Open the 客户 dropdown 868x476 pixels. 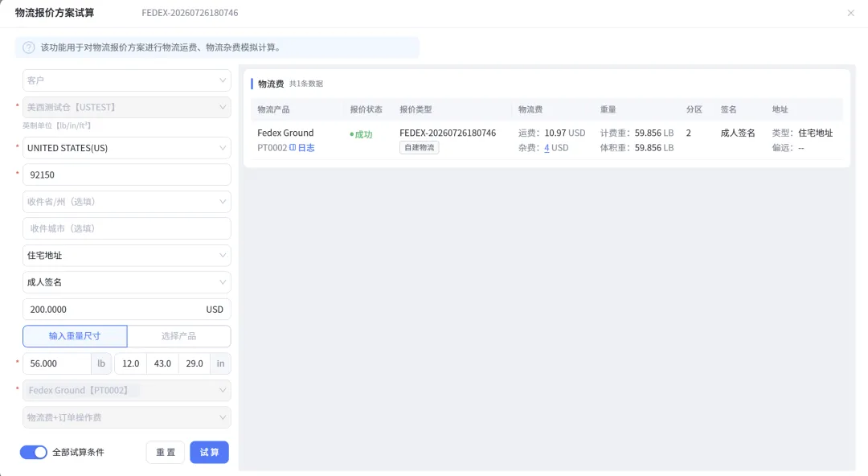(x=127, y=80)
